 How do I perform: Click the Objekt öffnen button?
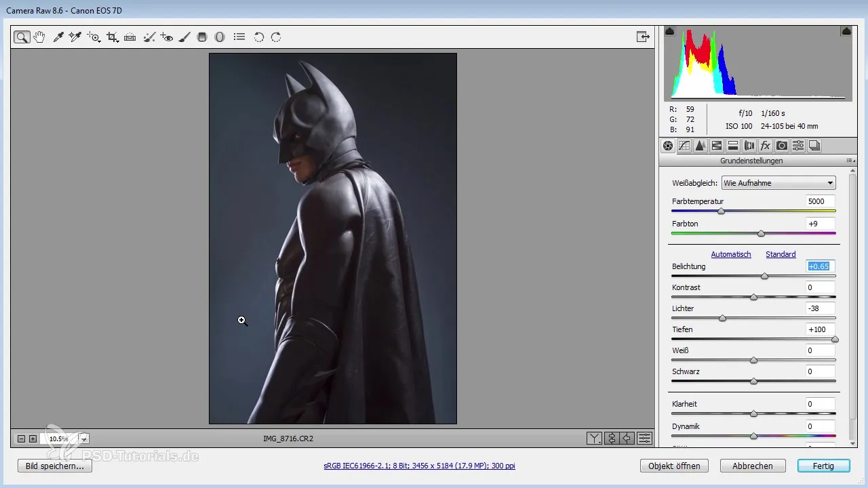(674, 466)
